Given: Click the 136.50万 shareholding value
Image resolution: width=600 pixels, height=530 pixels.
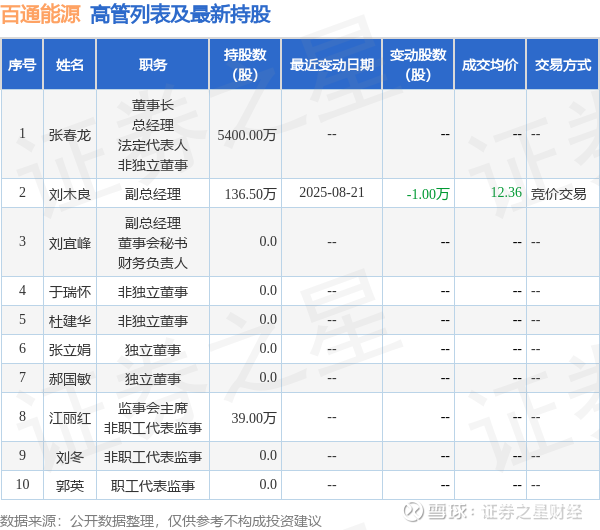Looking at the screenshot, I should (250, 194).
